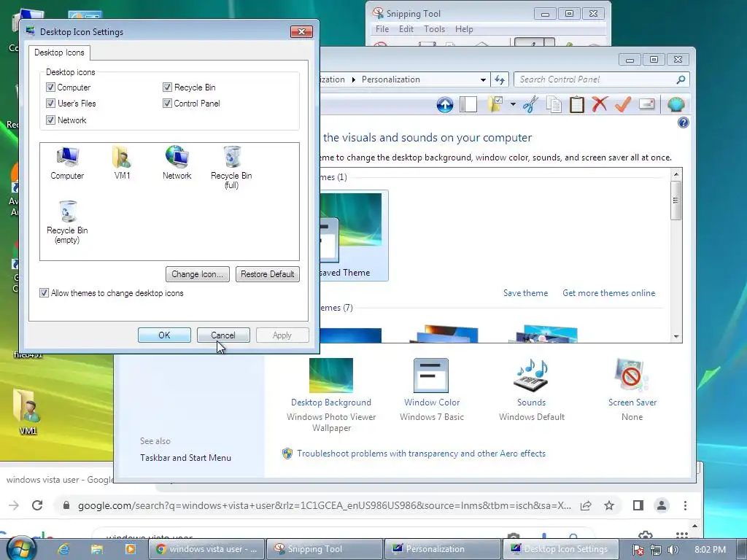Click Get more themes online link
The width and height of the screenshot is (747, 560).
[x=609, y=293]
